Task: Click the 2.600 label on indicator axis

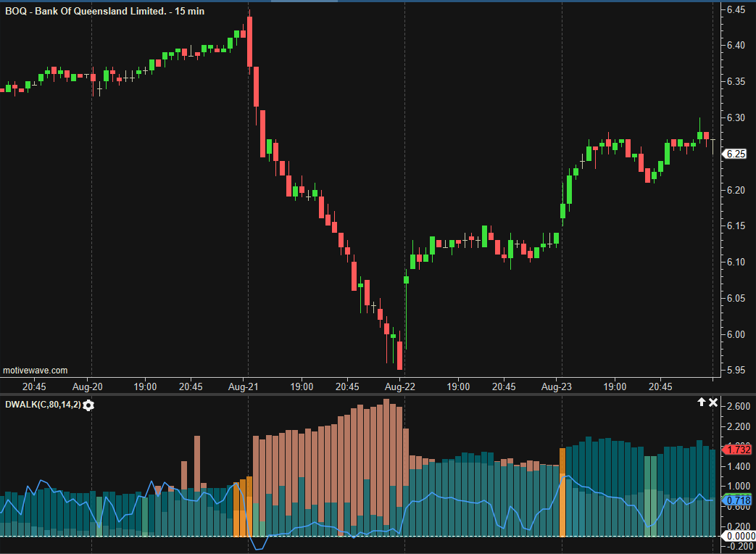Action: 738,406
